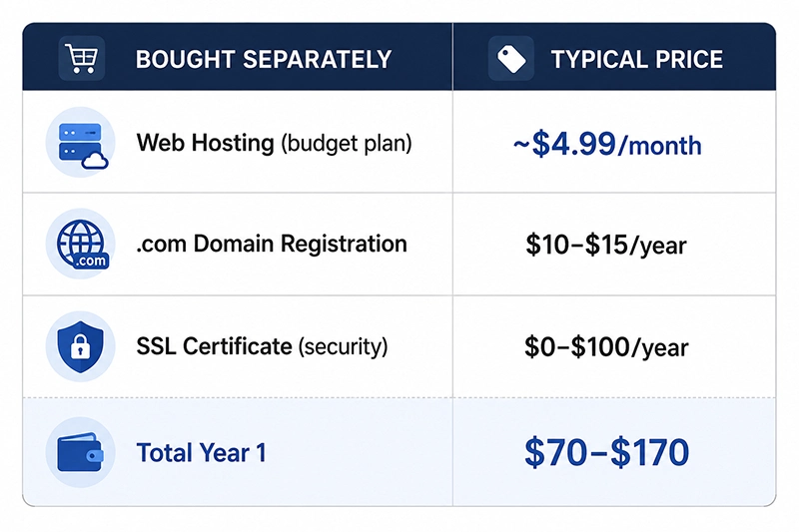
Task: Click the Typical Price header
Action: click(637, 59)
